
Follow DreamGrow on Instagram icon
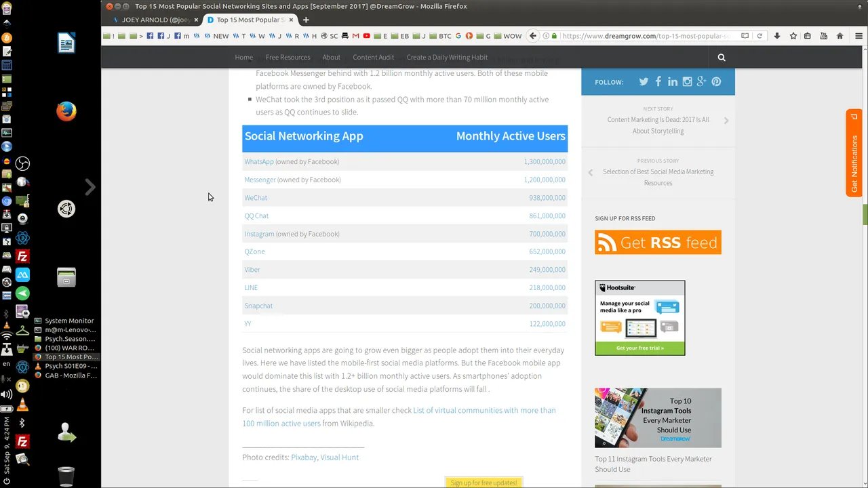687,81
